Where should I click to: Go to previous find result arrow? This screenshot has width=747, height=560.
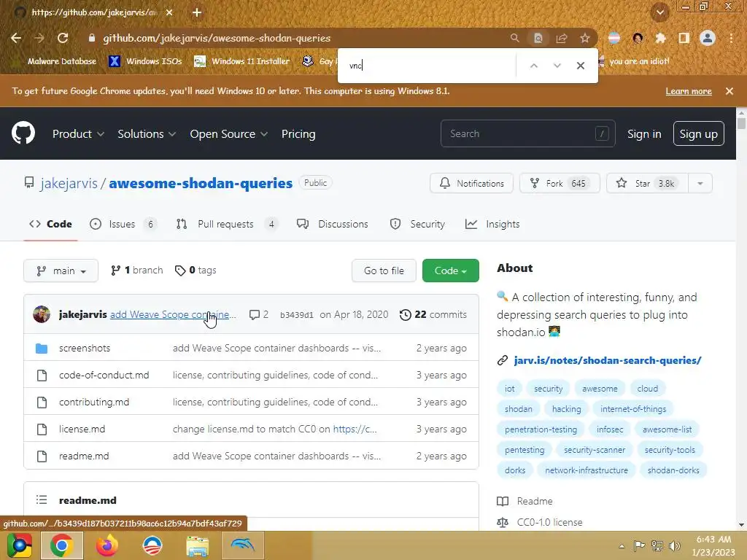point(533,66)
